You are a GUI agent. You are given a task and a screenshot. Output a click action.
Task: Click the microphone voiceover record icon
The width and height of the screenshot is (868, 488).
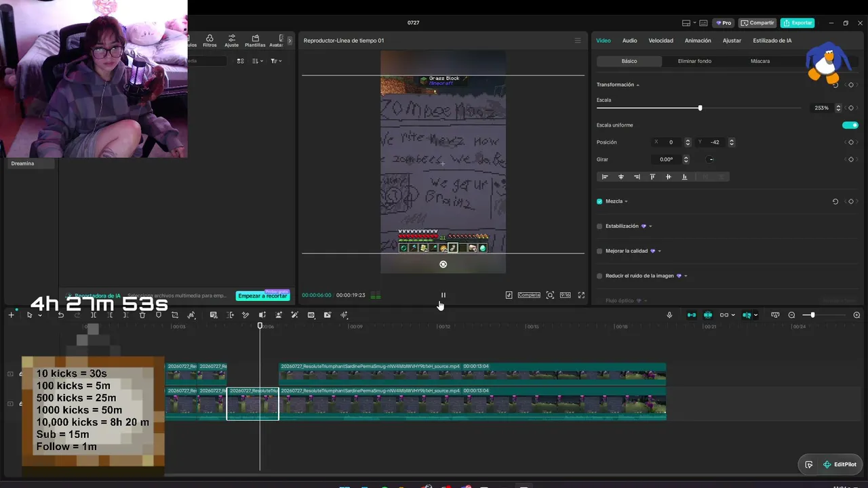point(669,315)
